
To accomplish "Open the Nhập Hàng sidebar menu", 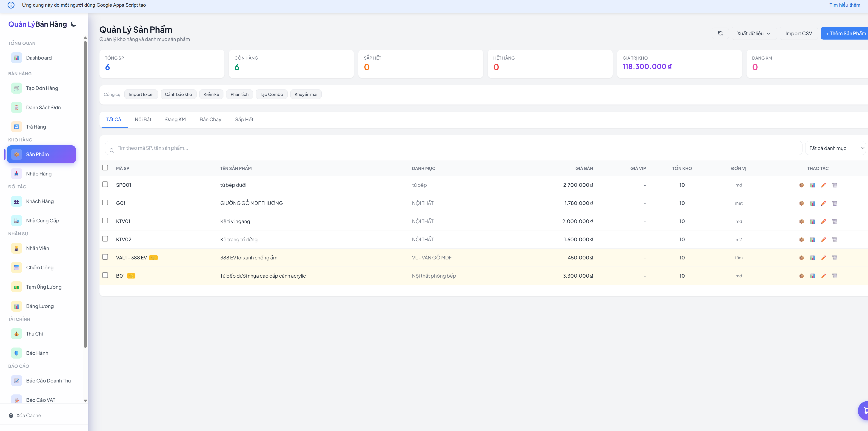I will click(39, 174).
